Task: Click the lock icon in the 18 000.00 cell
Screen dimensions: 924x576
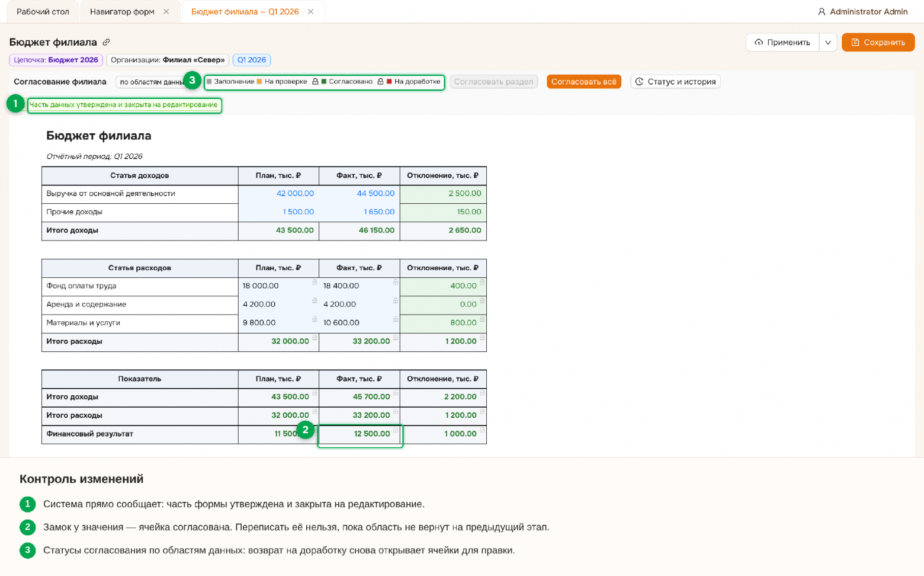Action: tap(315, 282)
